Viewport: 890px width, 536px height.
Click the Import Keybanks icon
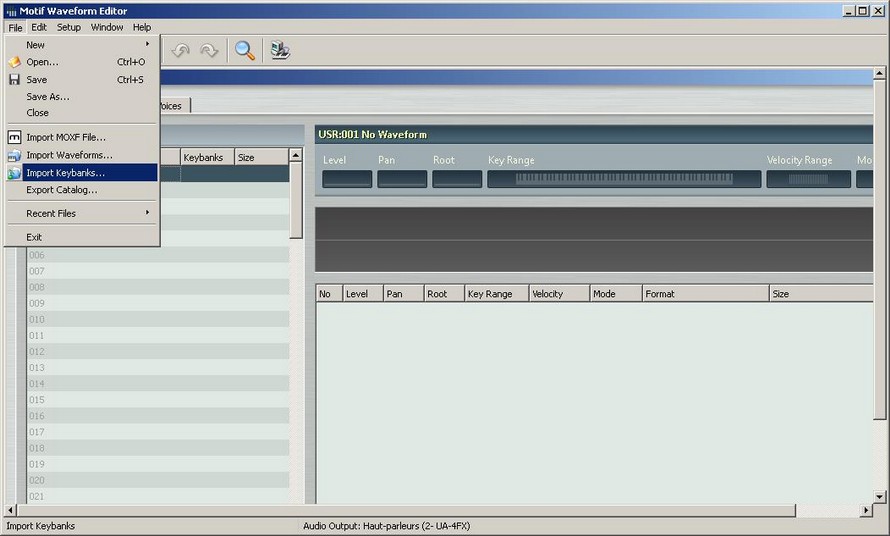tap(14, 173)
